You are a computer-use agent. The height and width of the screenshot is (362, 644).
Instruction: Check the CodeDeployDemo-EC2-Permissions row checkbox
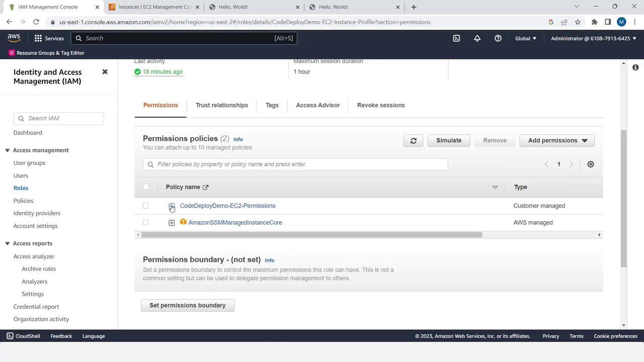click(146, 206)
